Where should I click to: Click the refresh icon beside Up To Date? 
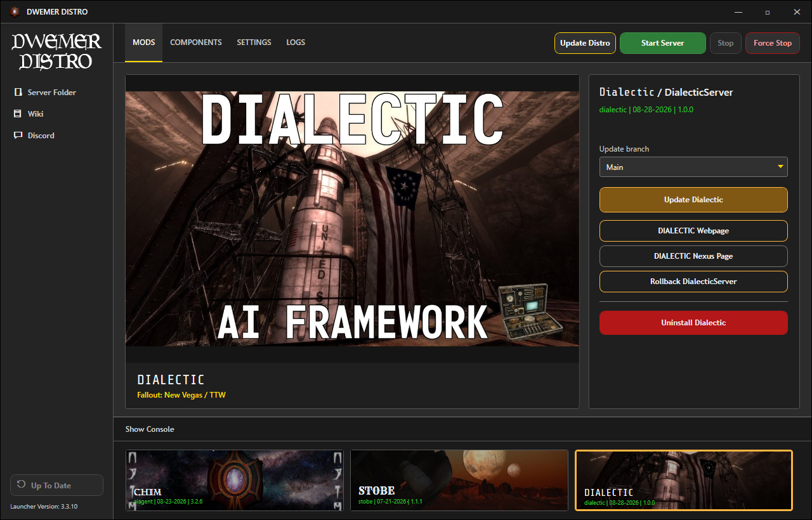(x=21, y=486)
